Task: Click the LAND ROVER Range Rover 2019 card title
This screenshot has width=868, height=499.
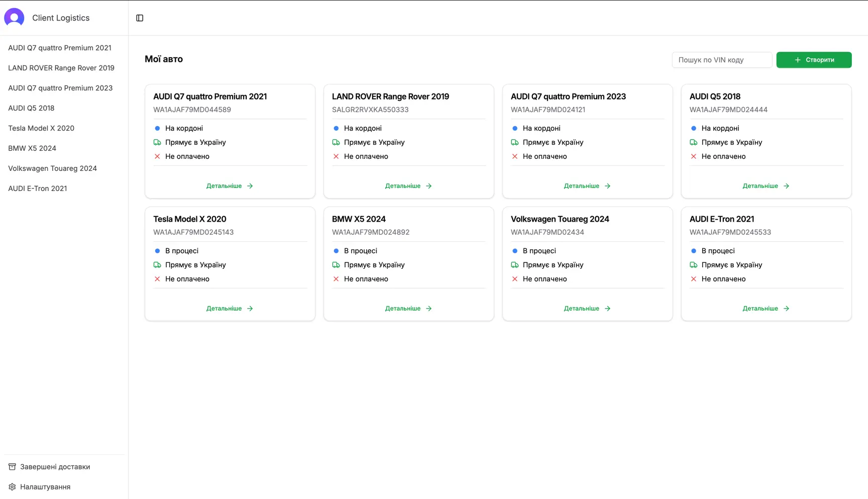Action: 390,96
